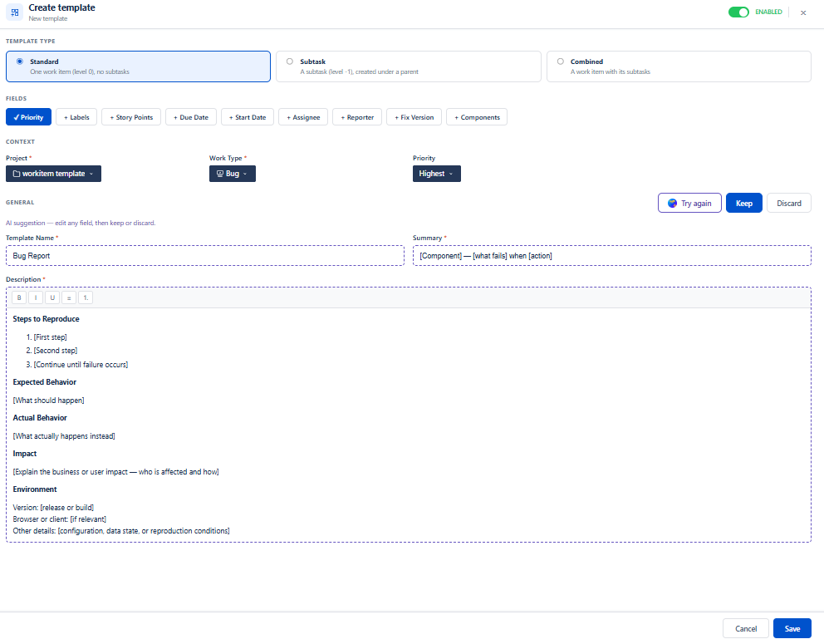
Task: Insert a bullet list in the description
Action: tap(69, 297)
